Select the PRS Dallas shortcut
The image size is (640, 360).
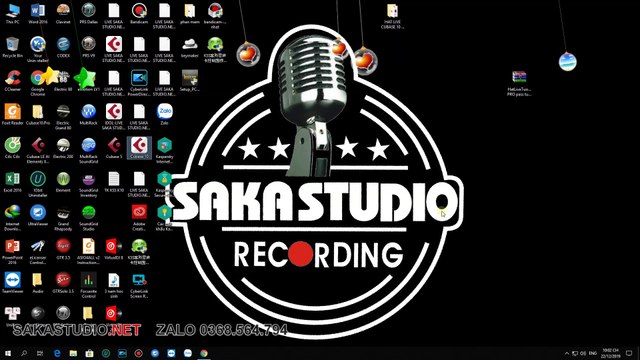point(89,13)
